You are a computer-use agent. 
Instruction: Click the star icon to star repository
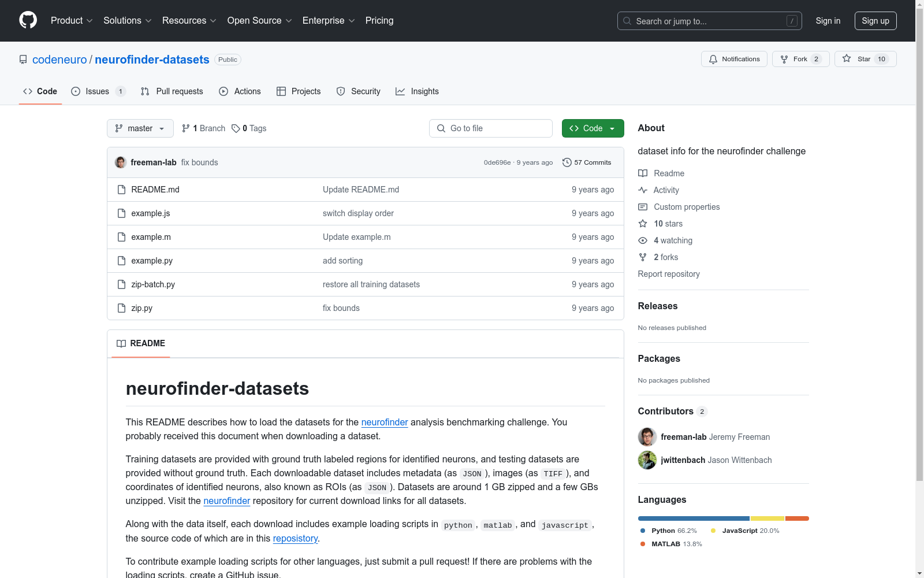(847, 58)
